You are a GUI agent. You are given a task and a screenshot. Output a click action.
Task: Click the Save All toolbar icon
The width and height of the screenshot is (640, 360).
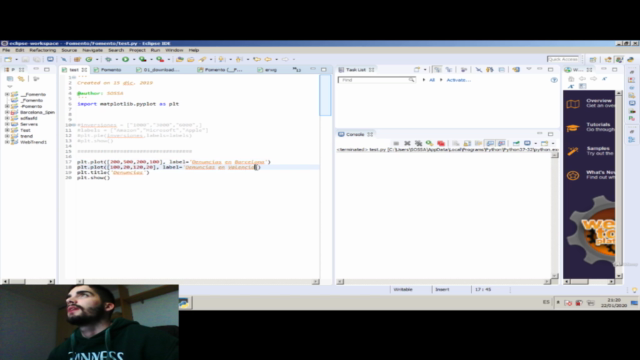[37, 60]
